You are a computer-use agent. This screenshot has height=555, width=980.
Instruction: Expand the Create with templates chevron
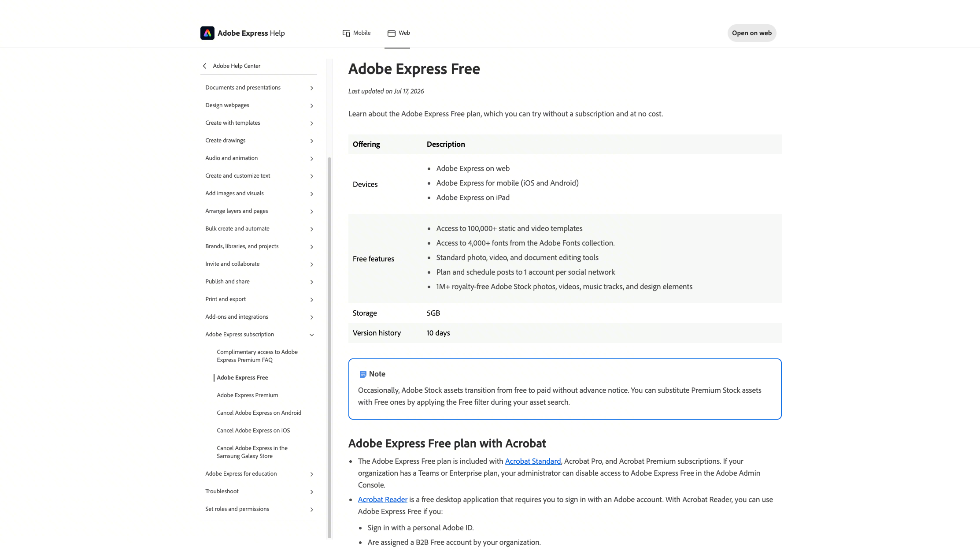click(312, 123)
